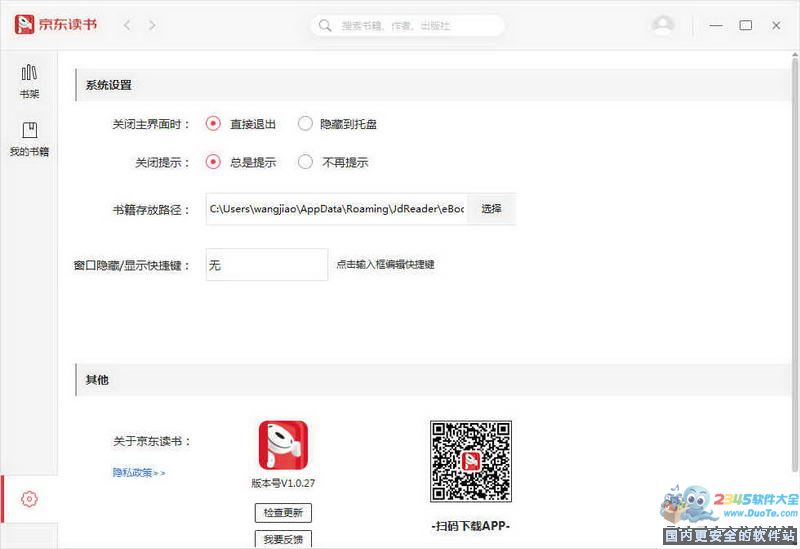Open the 隐私政策 link
This screenshot has height=549, width=800.
pyautogui.click(x=139, y=473)
